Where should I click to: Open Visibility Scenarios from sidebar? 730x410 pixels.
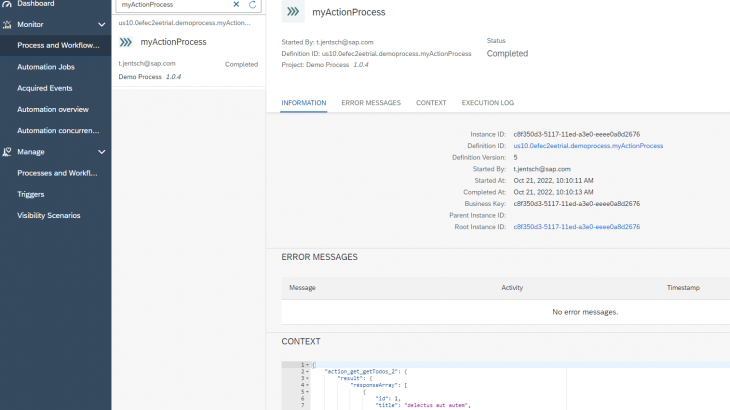(49, 215)
